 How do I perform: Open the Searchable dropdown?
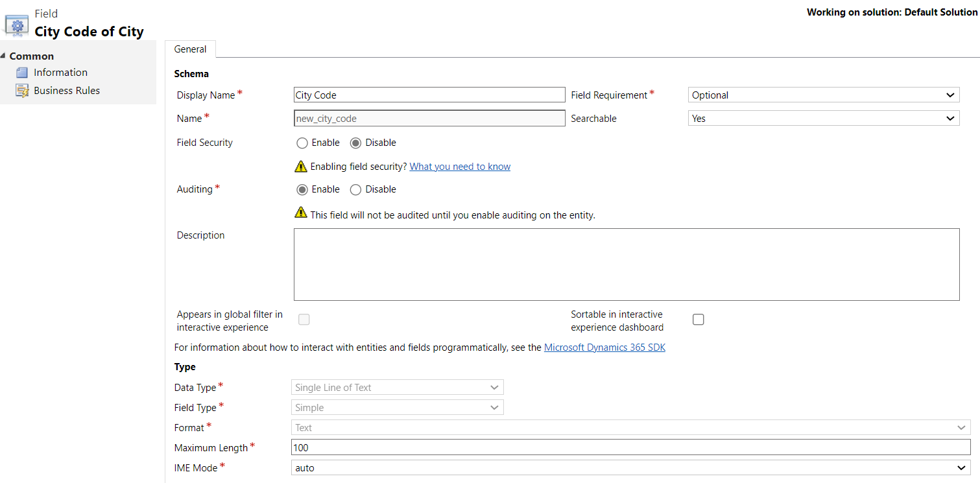[x=823, y=119]
